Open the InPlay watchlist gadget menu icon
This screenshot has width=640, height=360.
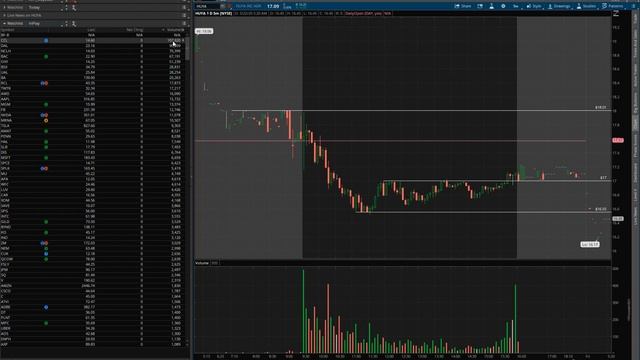point(184,24)
